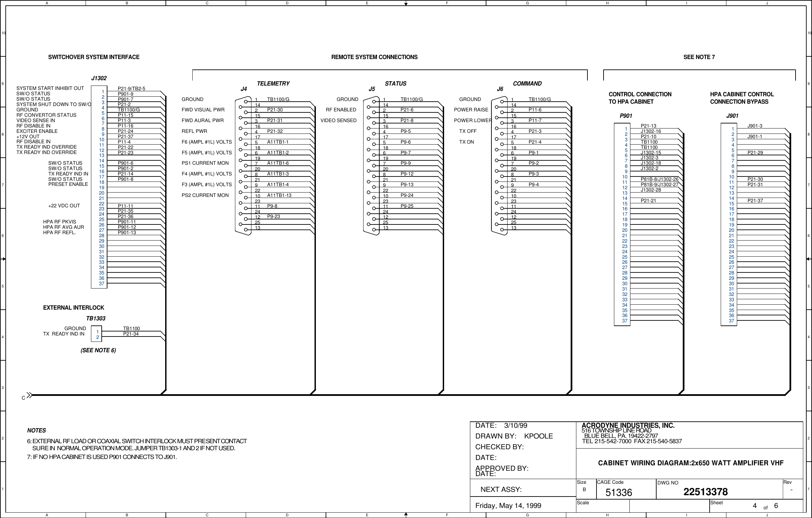
Task: Select the EXTERNAL INTERLOCK heading
Action: (x=74, y=308)
